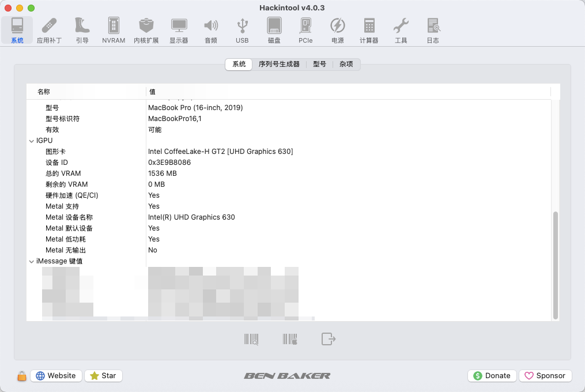This screenshot has height=392, width=585.
Task: Select the Metal 设备名称 row label
Action: coord(69,217)
